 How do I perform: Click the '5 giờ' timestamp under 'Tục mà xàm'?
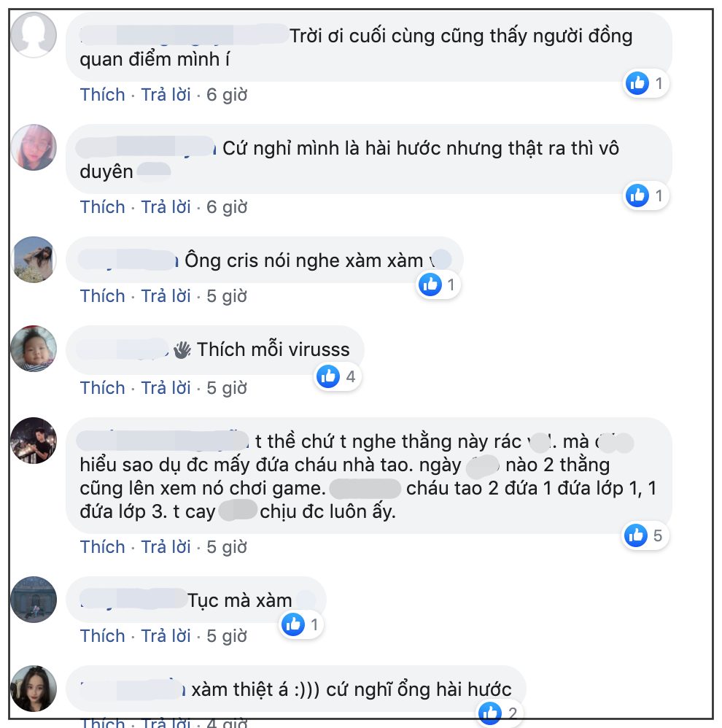227,636
